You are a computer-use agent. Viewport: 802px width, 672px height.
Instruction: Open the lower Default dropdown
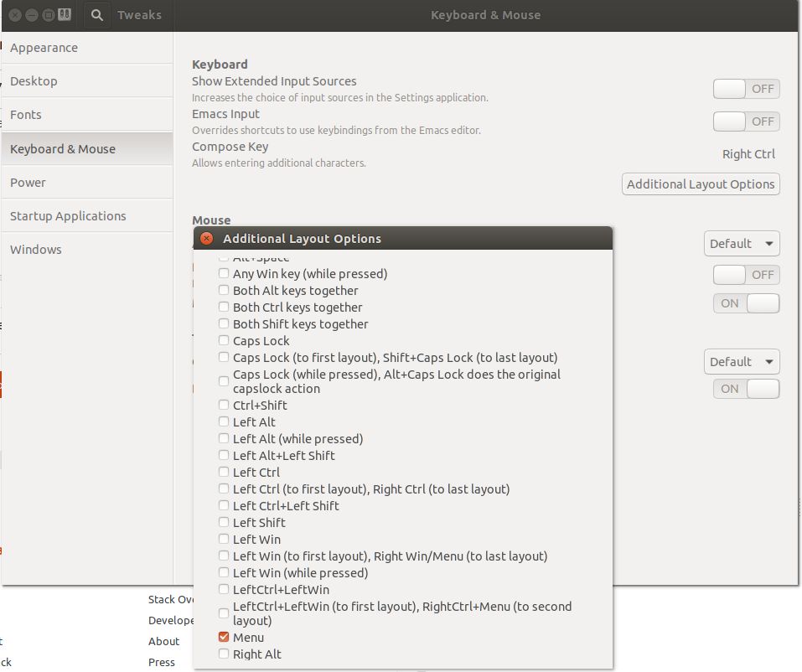742,362
